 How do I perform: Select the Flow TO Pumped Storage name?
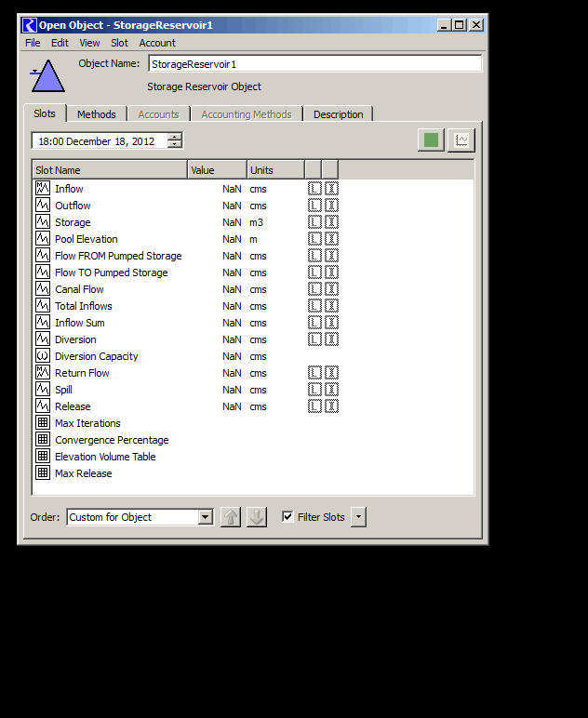pyautogui.click(x=112, y=273)
